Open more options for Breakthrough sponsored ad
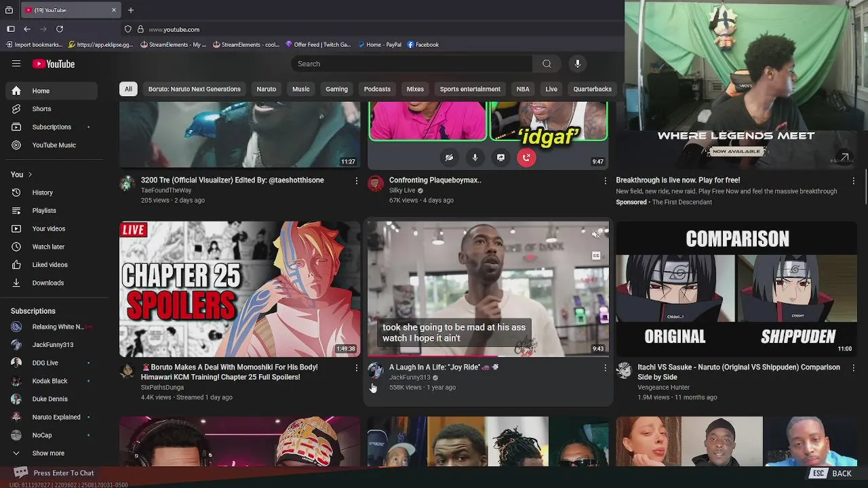This screenshot has height=488, width=868. (x=853, y=181)
